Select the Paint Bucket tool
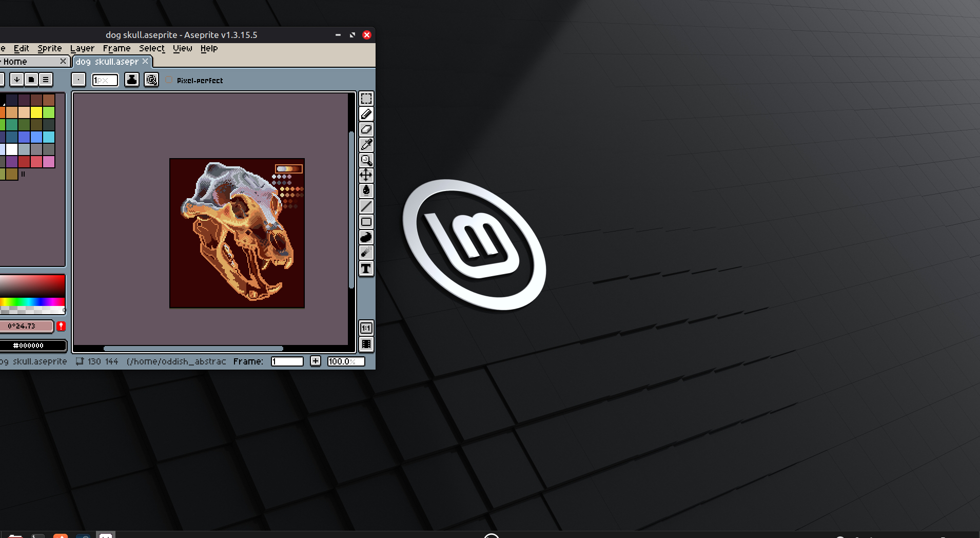The height and width of the screenshot is (538, 980). [366, 190]
